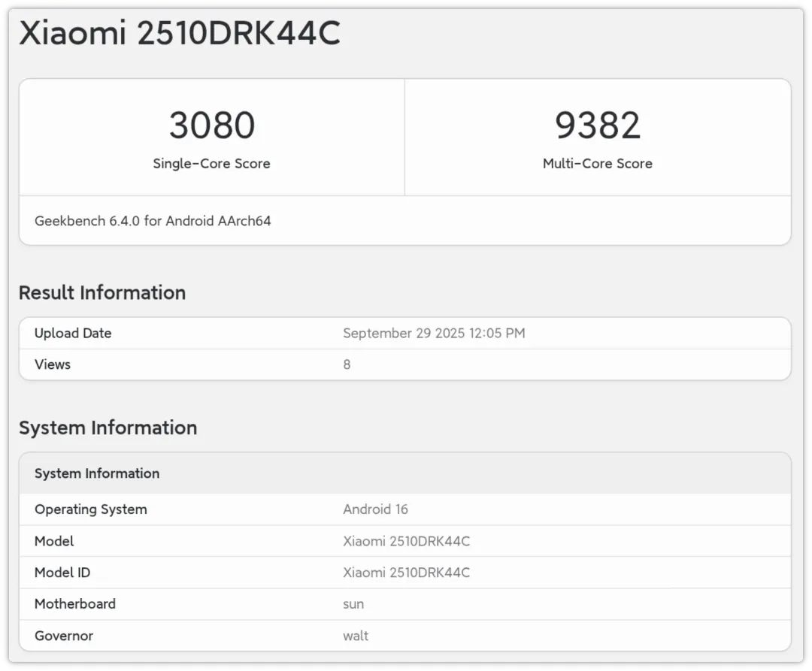Select the September 29 2025 upload timestamp

434,333
